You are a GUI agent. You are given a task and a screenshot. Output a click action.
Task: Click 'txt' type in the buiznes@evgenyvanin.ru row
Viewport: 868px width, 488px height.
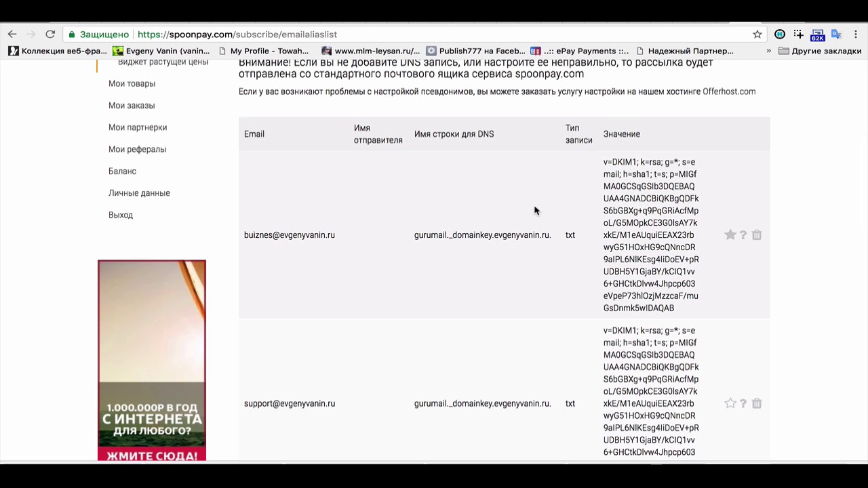(570, 235)
